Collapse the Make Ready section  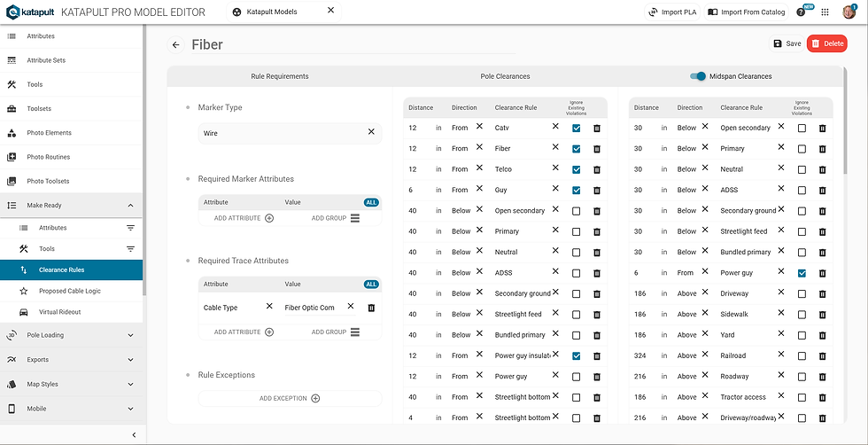coord(131,206)
